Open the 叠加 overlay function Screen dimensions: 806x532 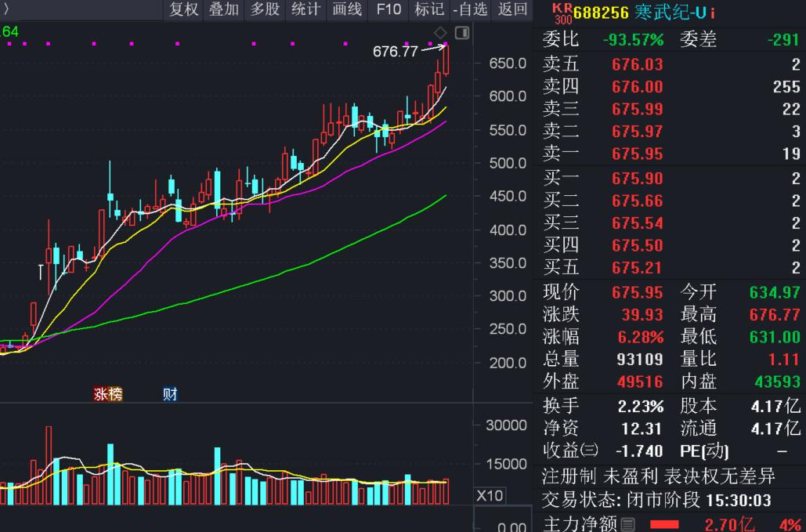tap(223, 11)
